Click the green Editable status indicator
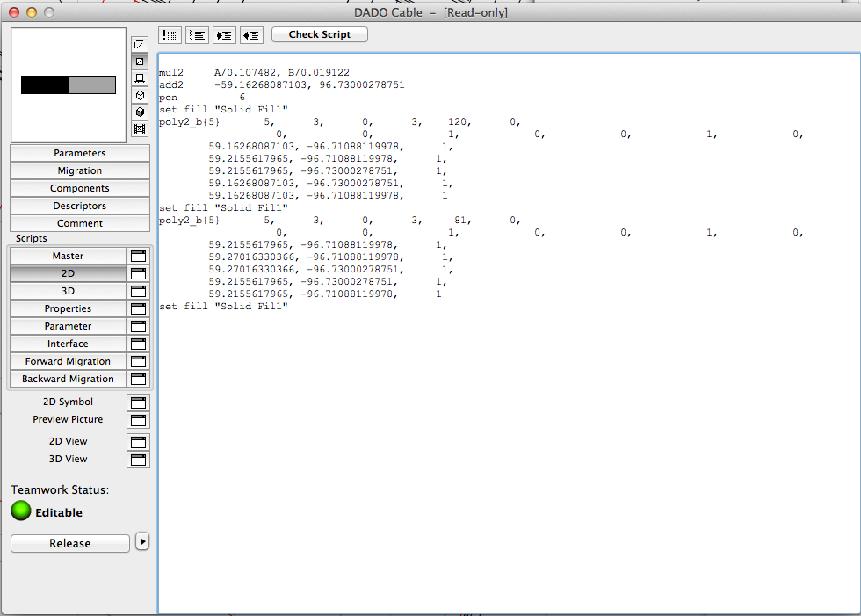The image size is (861, 616). 19,511
